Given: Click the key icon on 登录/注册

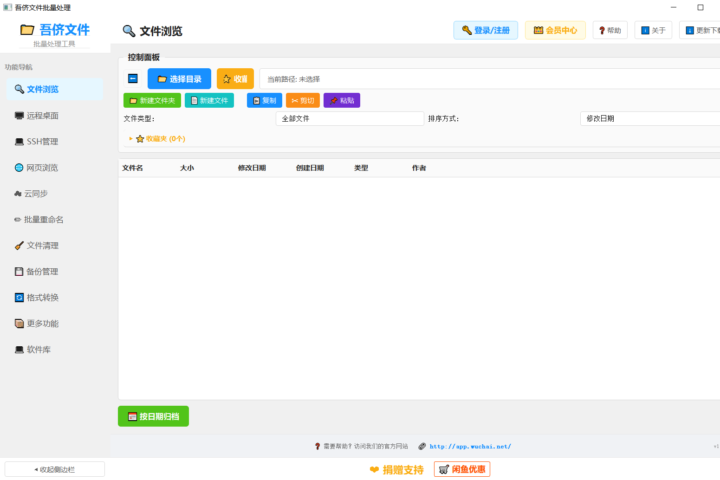Looking at the screenshot, I should [467, 30].
